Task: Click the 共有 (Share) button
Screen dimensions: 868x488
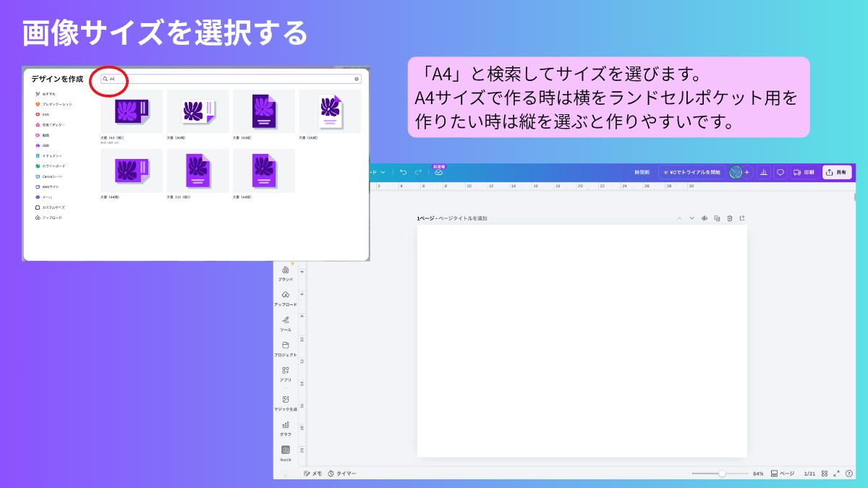Action: (836, 172)
